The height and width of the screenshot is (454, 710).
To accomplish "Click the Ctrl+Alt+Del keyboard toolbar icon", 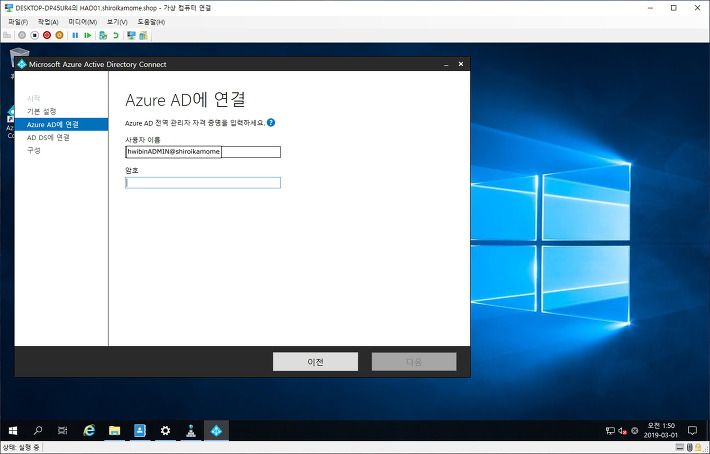I will pyautogui.click(x=7, y=35).
